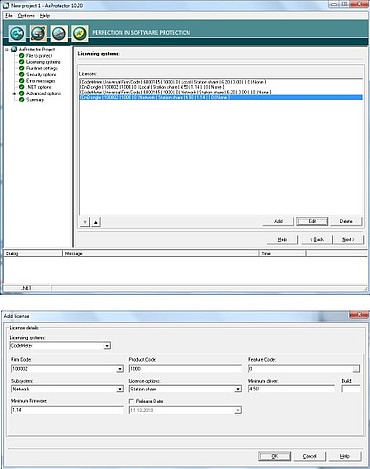Open the Subsystem Network dropdown
The width and height of the screenshot is (370, 469).
click(120, 389)
